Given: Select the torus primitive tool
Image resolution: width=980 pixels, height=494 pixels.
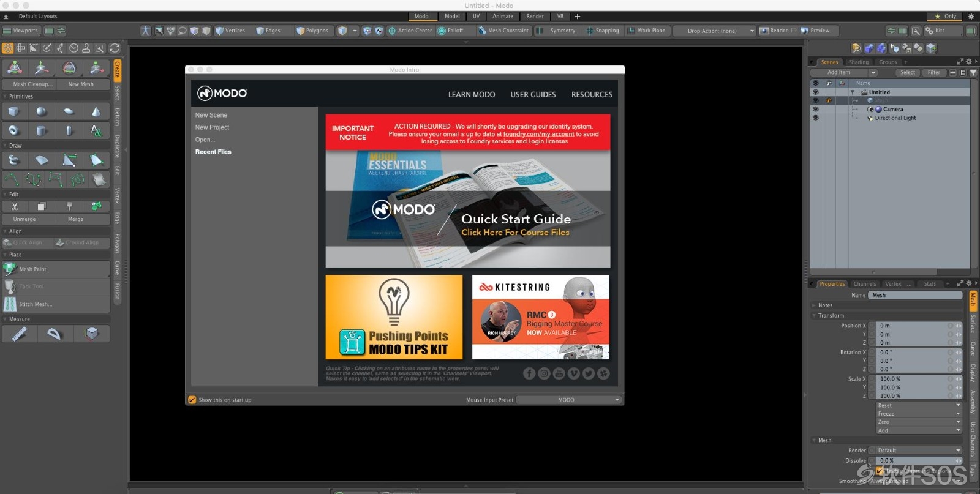Looking at the screenshot, I should tap(14, 130).
